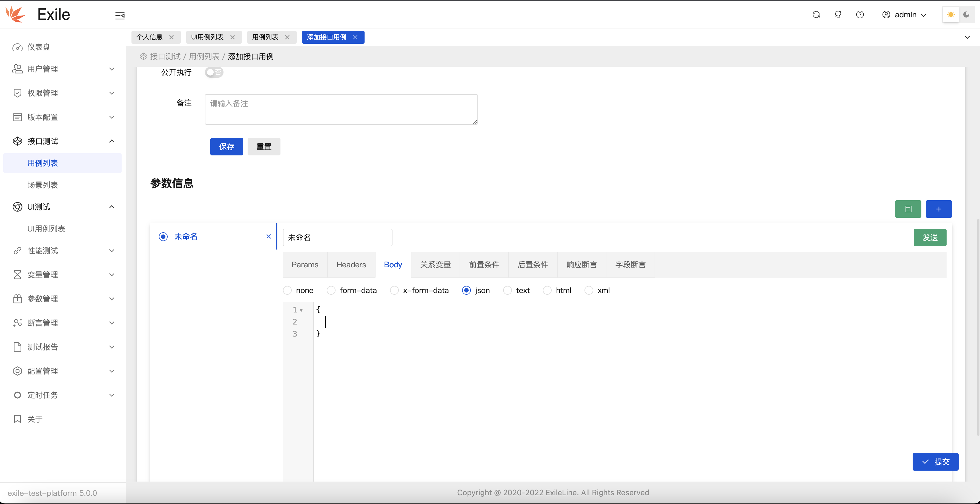Click the green template icon button
This screenshot has width=980, height=504.
908,209
